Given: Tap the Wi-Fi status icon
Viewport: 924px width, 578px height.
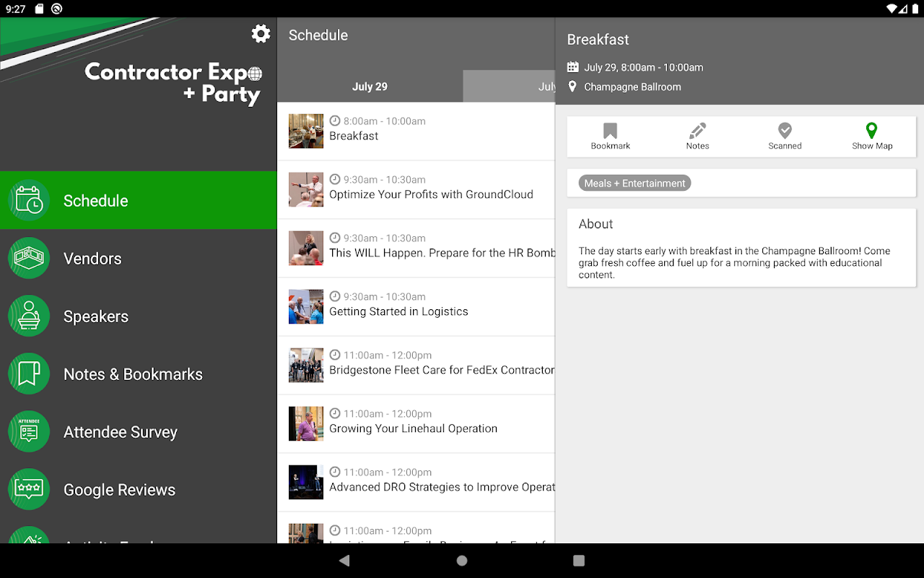Looking at the screenshot, I should point(892,9).
